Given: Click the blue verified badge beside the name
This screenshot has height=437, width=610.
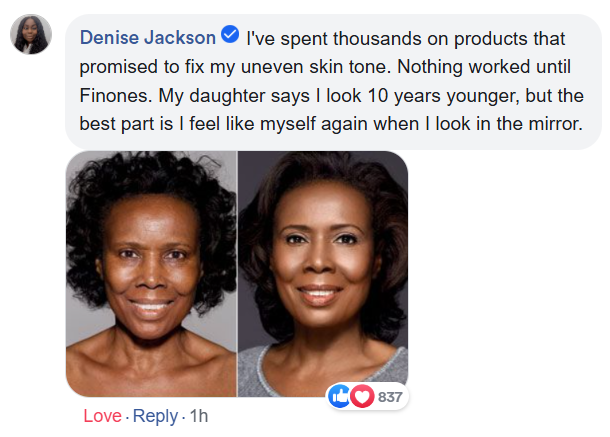Looking at the screenshot, I should pos(230,37).
